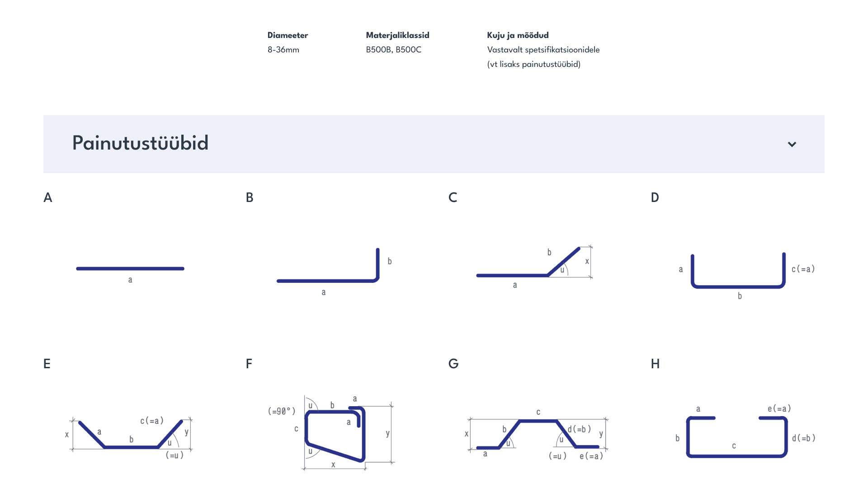Click the letter label A
This screenshot has width=868, height=488.
pos(47,197)
